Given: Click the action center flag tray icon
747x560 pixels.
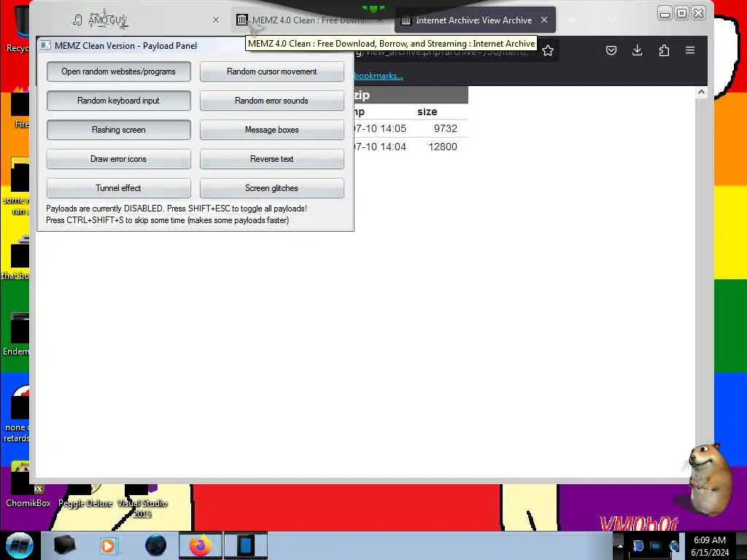Looking at the screenshot, I should (x=638, y=546).
